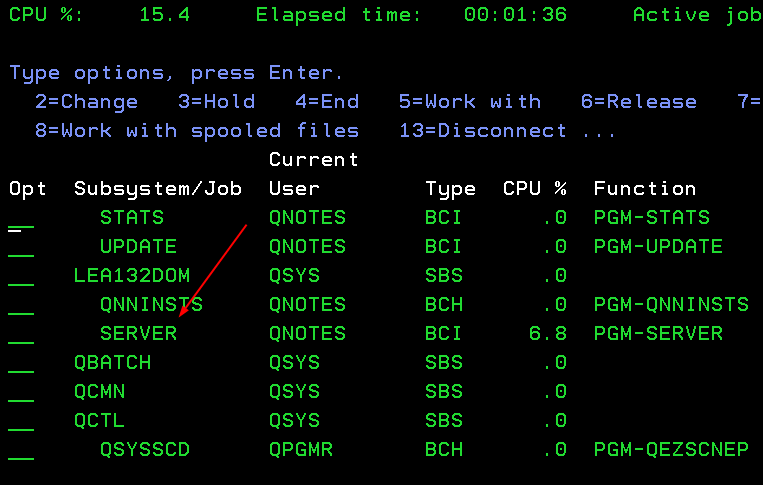Select Opt field for LEA132DOM subsystem
Viewport: 763px width, 485px height.
21,276
